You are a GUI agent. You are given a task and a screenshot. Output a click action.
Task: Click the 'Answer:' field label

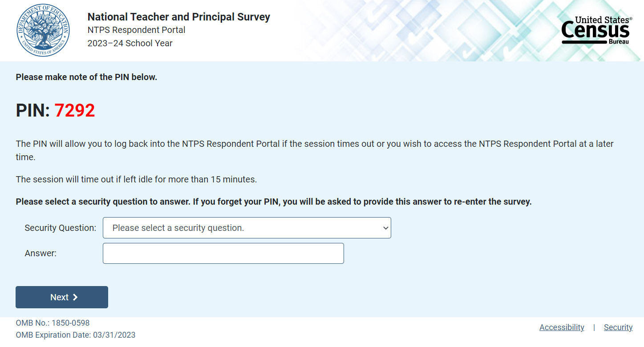[41, 253]
